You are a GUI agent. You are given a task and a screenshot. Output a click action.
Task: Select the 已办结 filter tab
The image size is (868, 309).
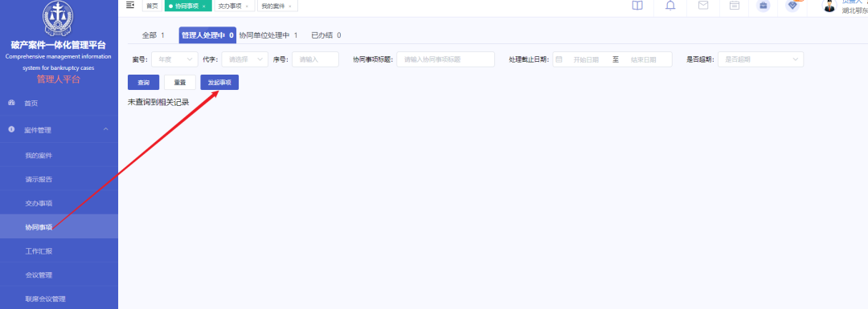click(x=325, y=35)
